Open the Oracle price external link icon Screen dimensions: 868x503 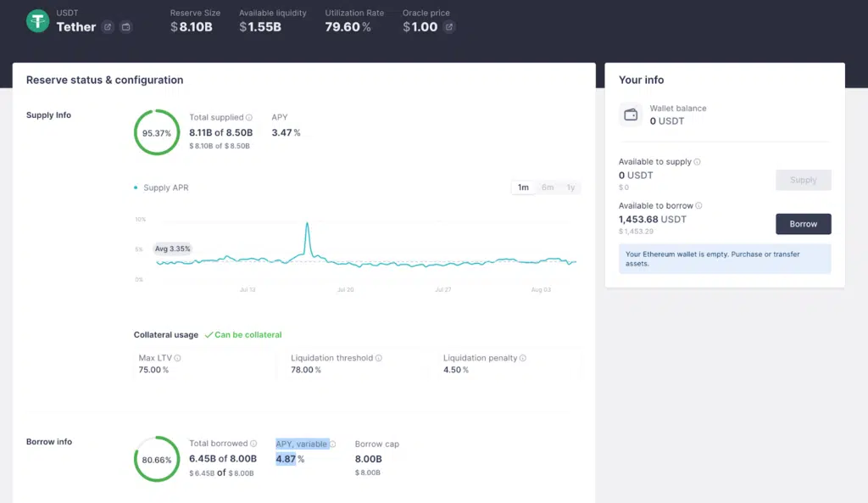click(449, 26)
